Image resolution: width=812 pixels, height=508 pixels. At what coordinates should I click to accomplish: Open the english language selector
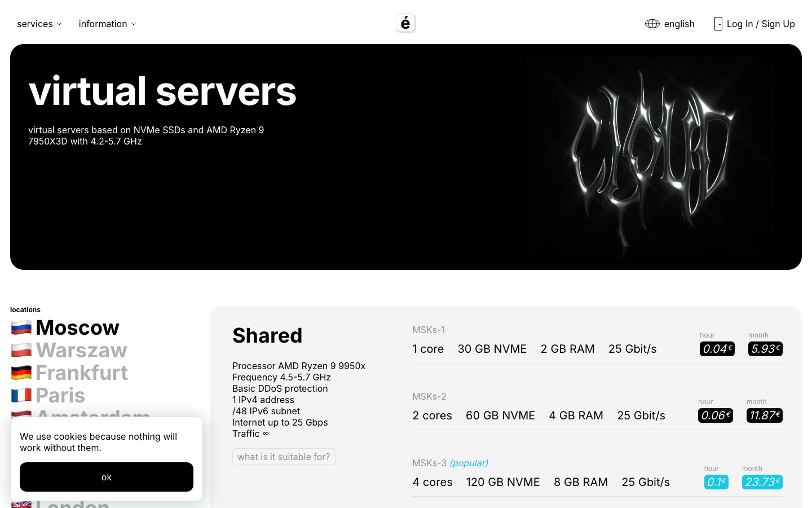(x=670, y=24)
